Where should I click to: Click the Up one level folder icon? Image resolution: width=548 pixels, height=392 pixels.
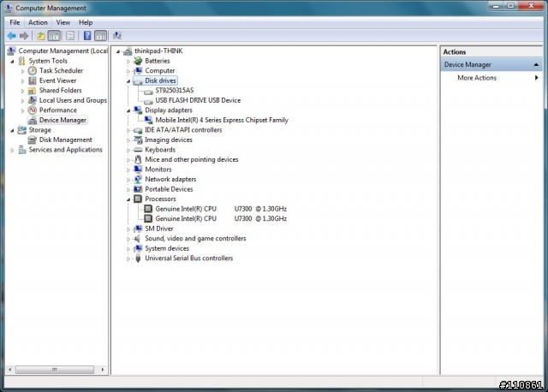click(x=41, y=36)
